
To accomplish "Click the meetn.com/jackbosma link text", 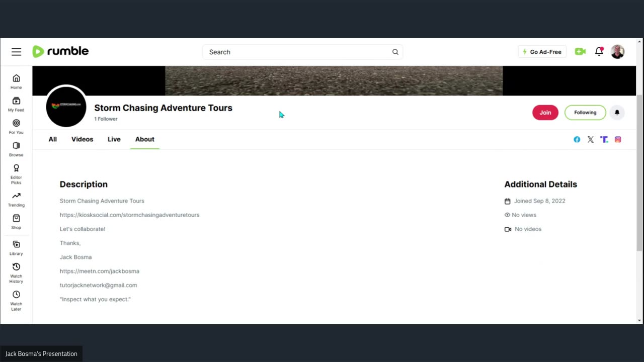I will coord(100,271).
